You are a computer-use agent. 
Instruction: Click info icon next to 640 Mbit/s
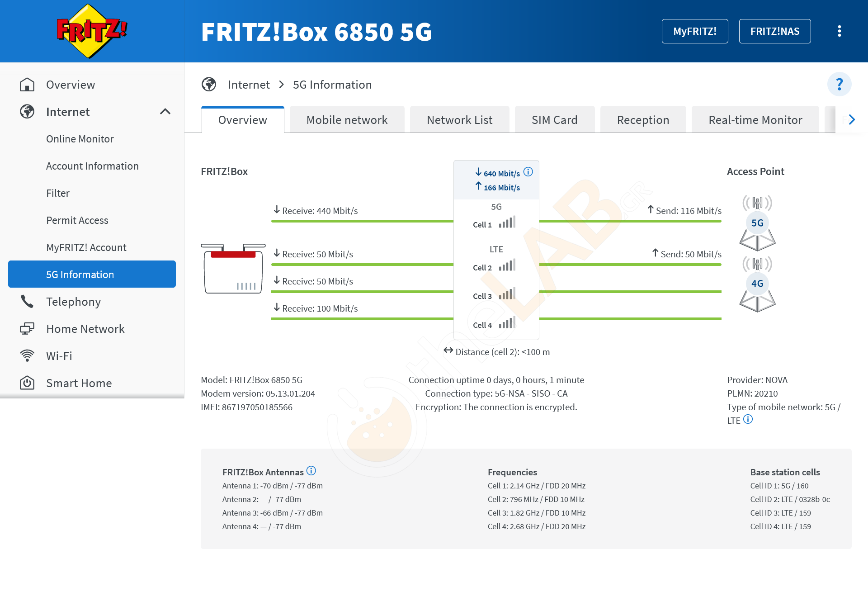tap(528, 172)
